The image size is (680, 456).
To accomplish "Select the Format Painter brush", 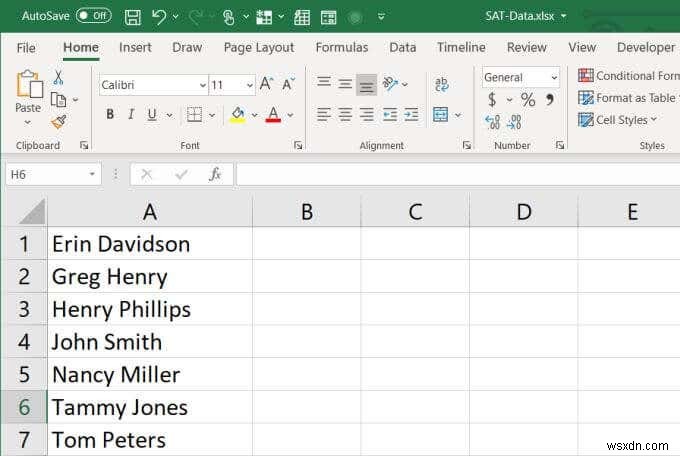I will (59, 122).
